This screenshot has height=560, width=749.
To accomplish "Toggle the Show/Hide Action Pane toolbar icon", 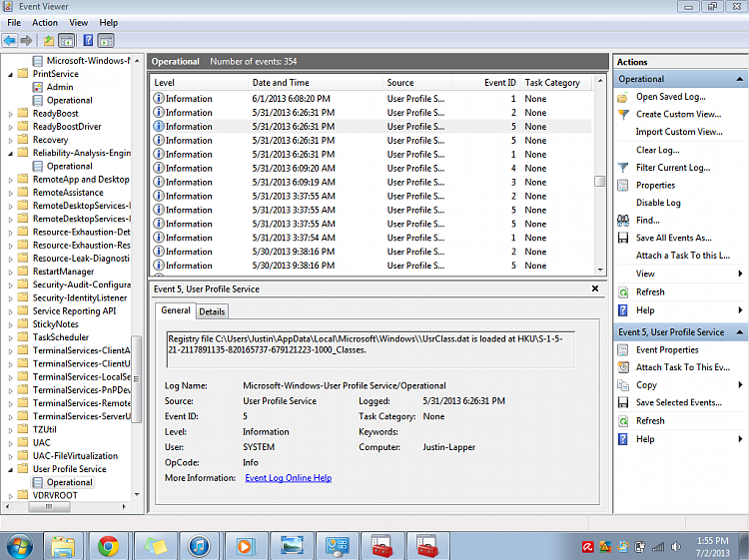I will click(x=106, y=41).
